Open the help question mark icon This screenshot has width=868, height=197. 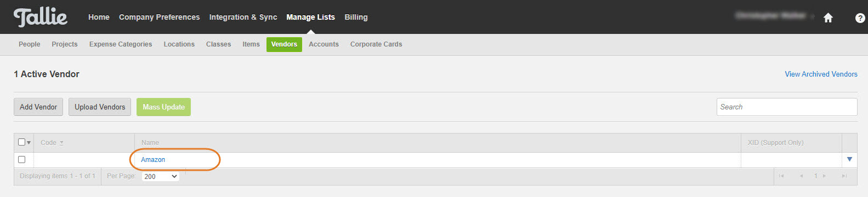[x=860, y=18]
